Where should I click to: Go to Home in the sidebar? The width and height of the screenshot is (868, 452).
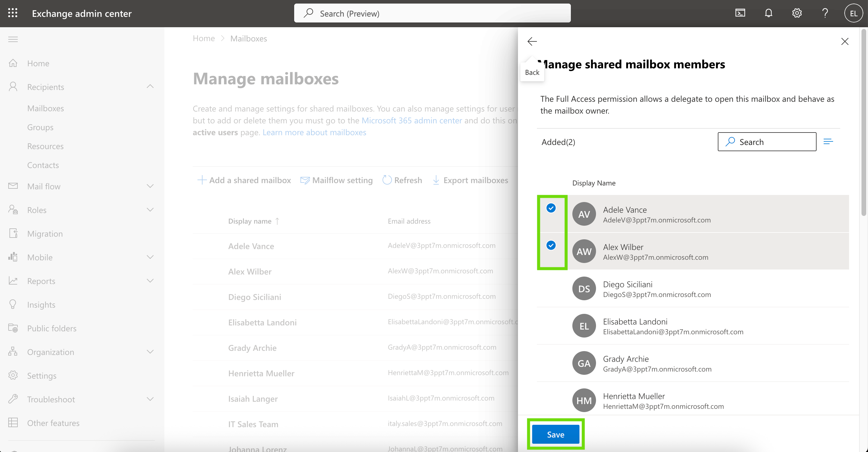click(x=38, y=63)
